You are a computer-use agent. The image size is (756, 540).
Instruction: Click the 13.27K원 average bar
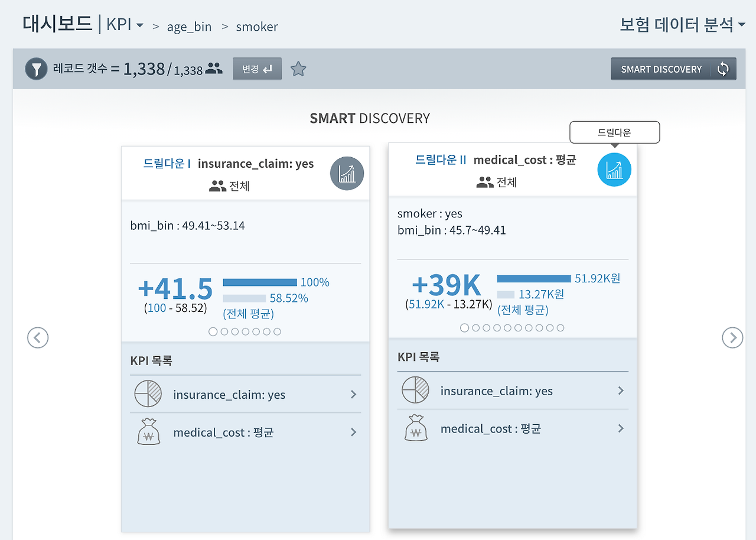(x=506, y=294)
